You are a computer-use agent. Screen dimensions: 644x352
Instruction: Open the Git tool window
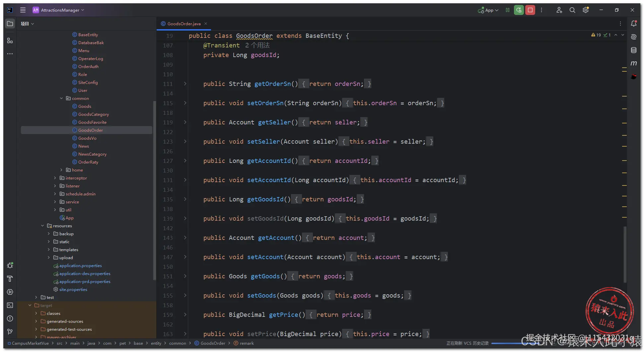point(10,332)
